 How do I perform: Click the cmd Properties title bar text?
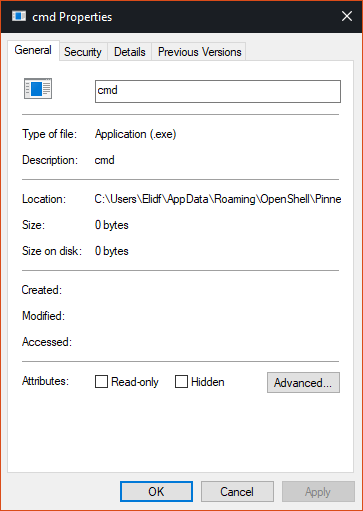click(72, 17)
